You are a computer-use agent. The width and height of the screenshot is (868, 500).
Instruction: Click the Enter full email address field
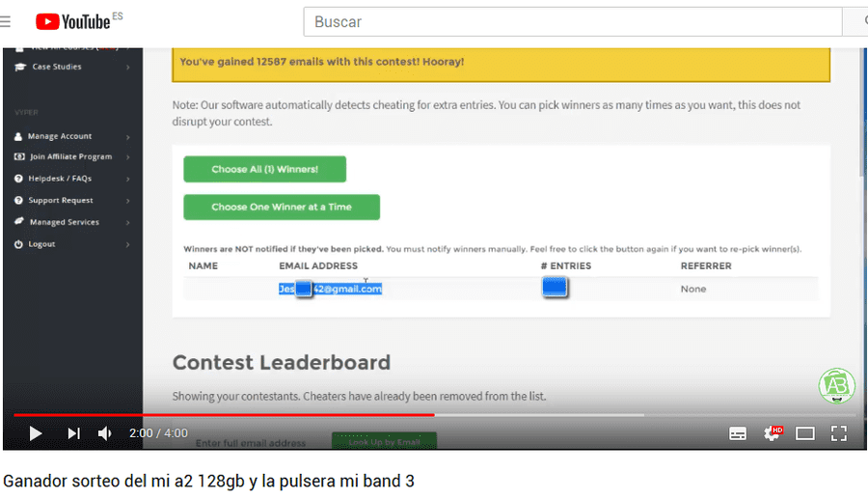point(250,443)
